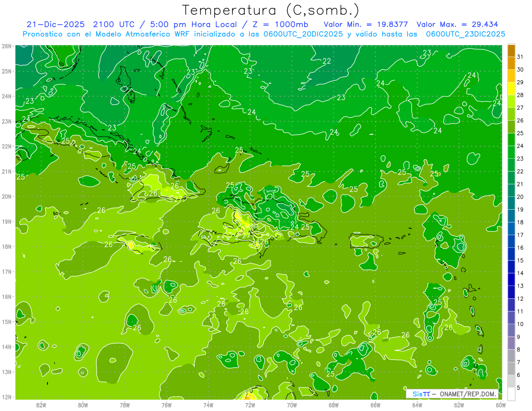Click the "SisTT" logo text
The height and width of the screenshot is (411, 532).
[x=422, y=394]
